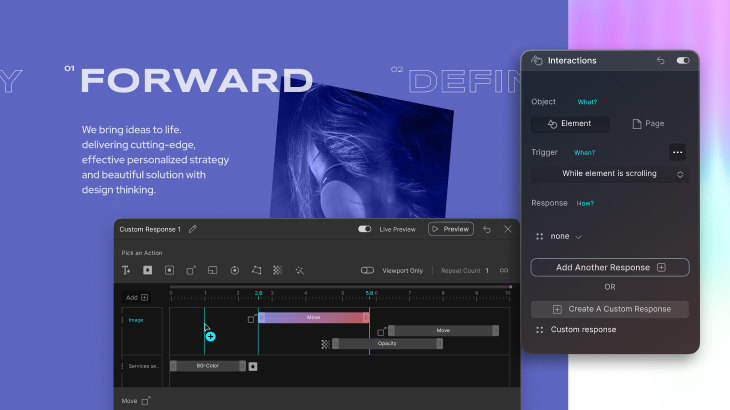This screenshot has width=730, height=410.
Task: Click the Move icon in bottom bar
Action: pos(146,401)
